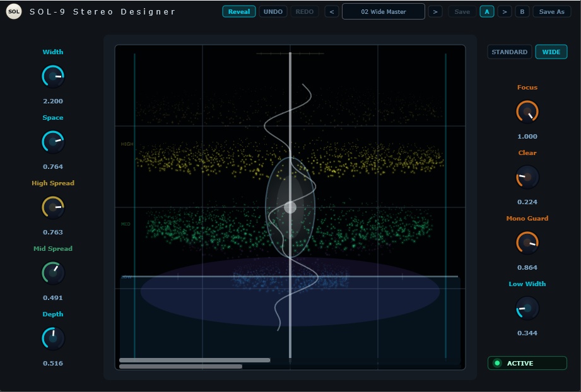Click the MID band label in display
Screen dimensions: 581x392
[x=126, y=224]
